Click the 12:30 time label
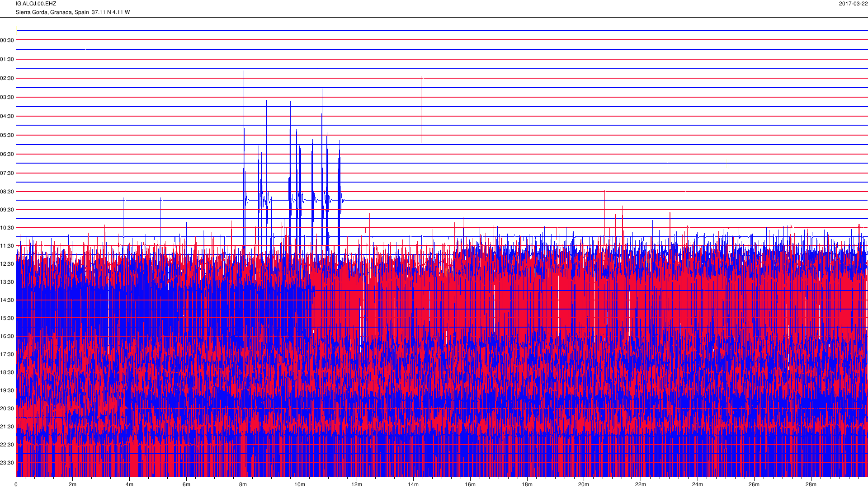 pyautogui.click(x=7, y=264)
